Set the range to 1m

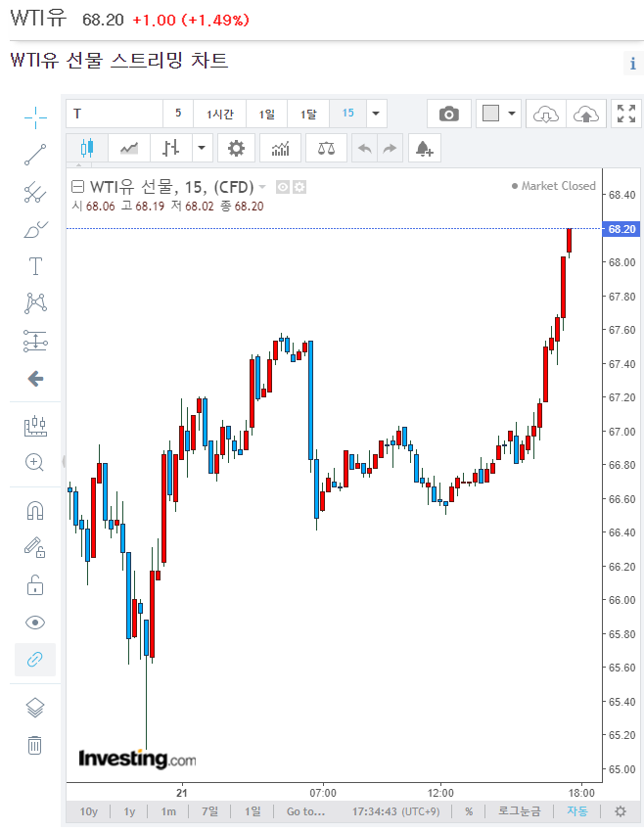click(x=168, y=811)
